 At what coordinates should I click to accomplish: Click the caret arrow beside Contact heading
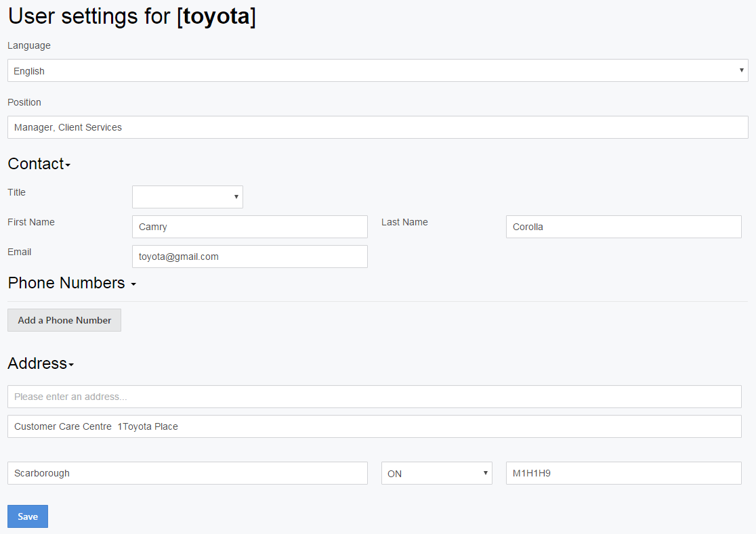(x=68, y=166)
